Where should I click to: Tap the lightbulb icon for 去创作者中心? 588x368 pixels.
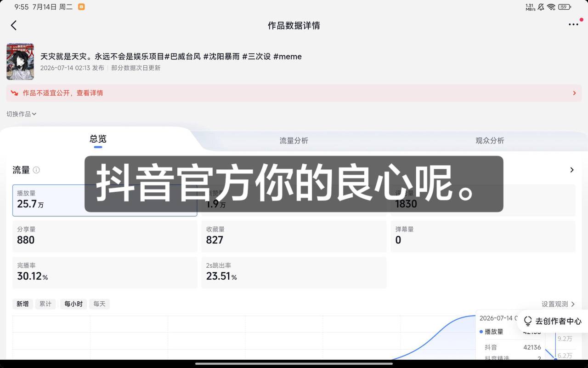pos(528,321)
